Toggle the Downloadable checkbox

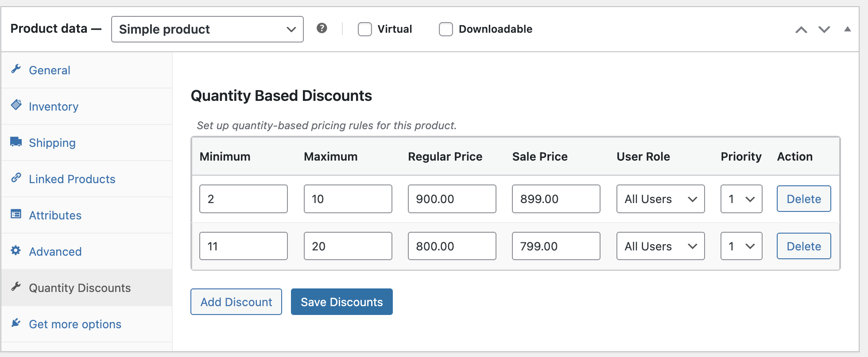446,29
